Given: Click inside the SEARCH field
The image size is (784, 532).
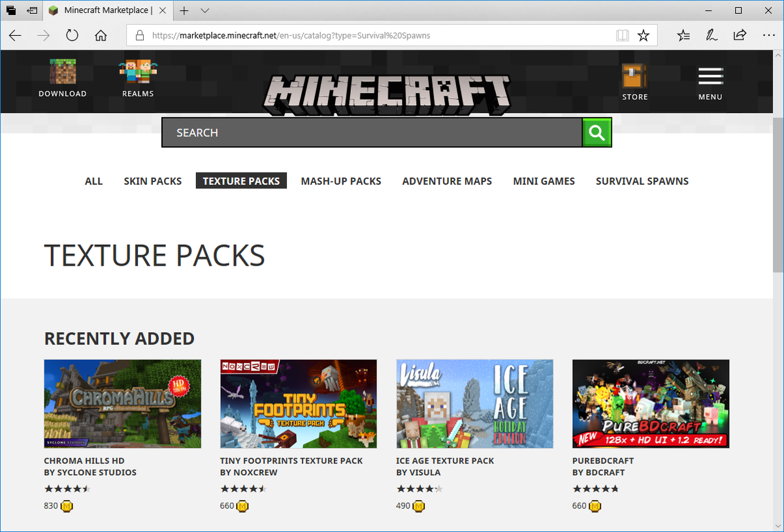Looking at the screenshot, I should point(372,133).
